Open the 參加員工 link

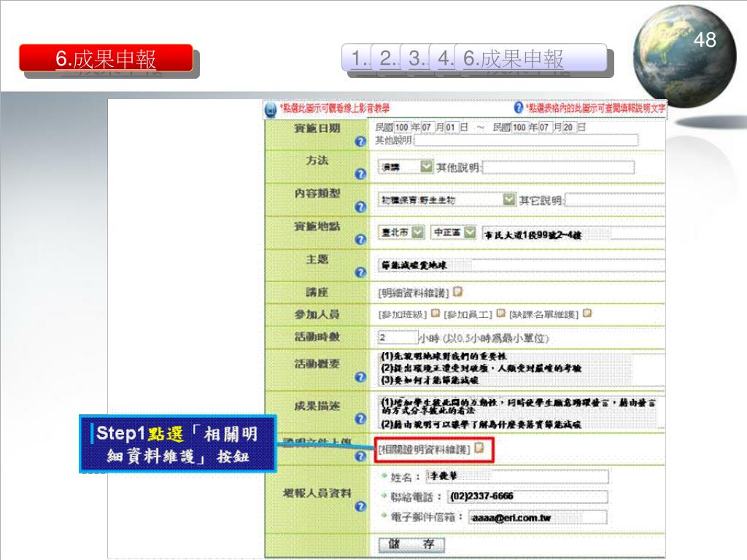coord(468,314)
